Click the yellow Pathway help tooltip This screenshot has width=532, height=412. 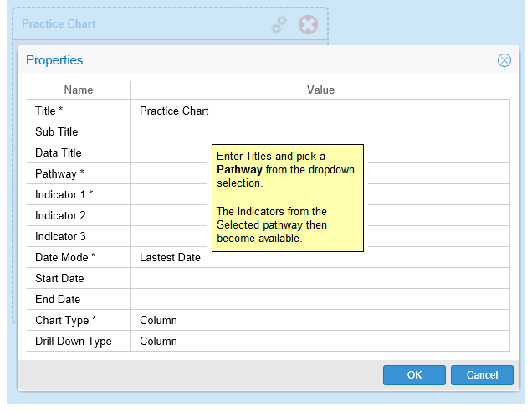(287, 198)
